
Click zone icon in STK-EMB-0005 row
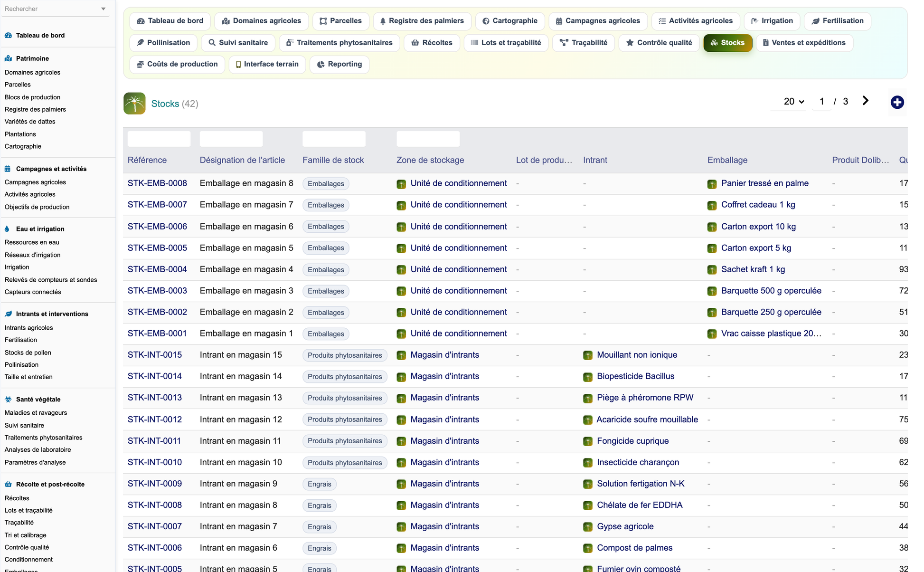401,248
